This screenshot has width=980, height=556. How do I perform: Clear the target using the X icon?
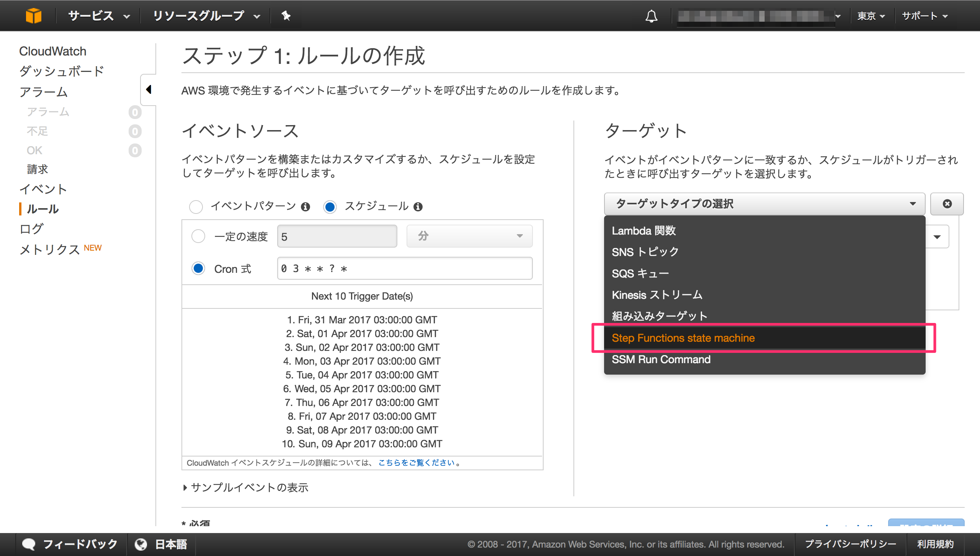(947, 204)
